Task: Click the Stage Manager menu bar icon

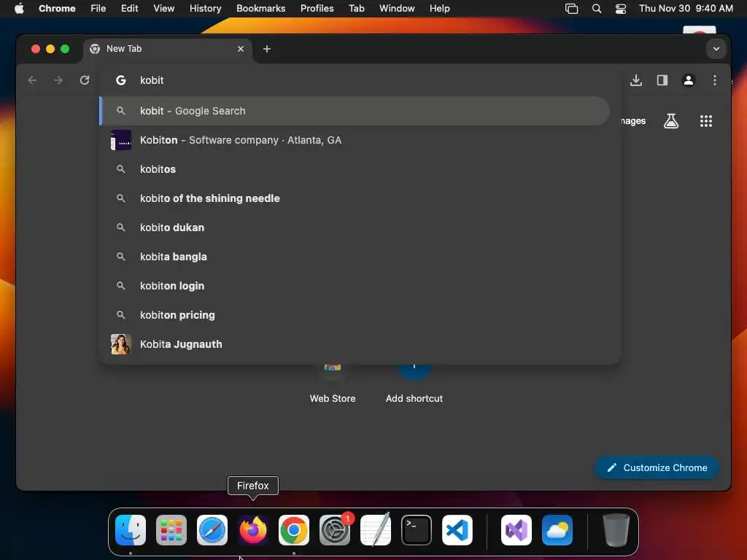Action: 571,8
